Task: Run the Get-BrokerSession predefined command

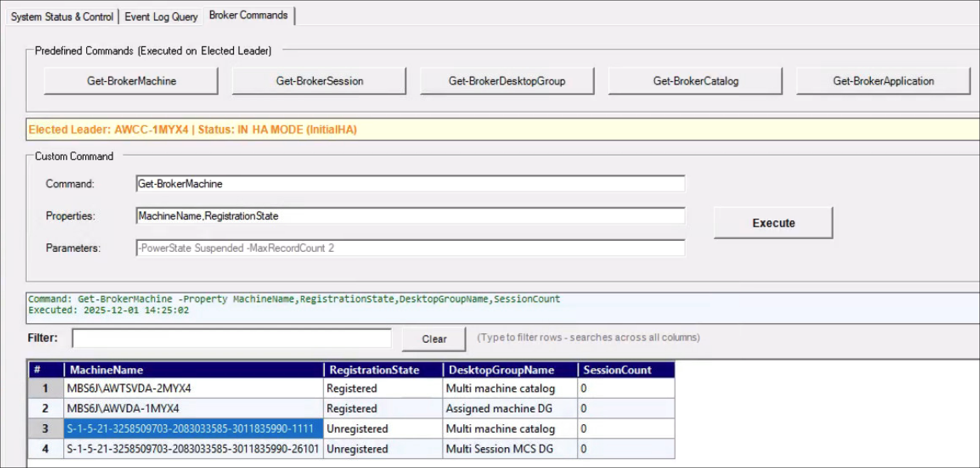Action: [x=319, y=81]
